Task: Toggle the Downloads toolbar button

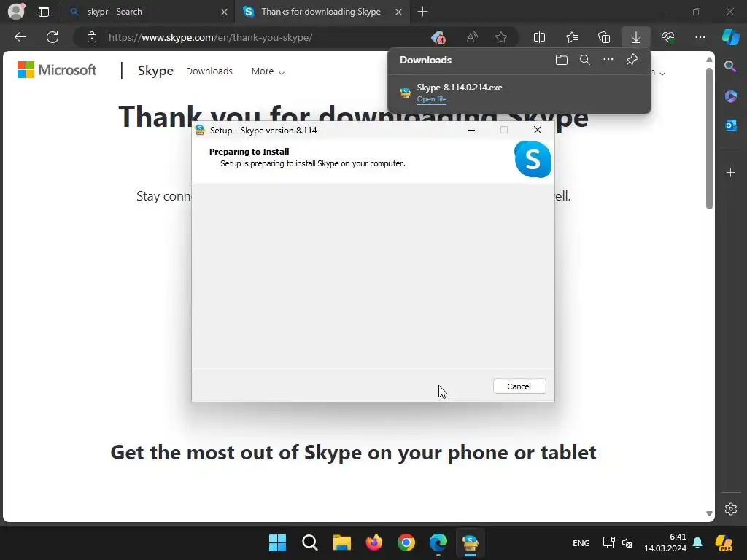Action: click(636, 37)
